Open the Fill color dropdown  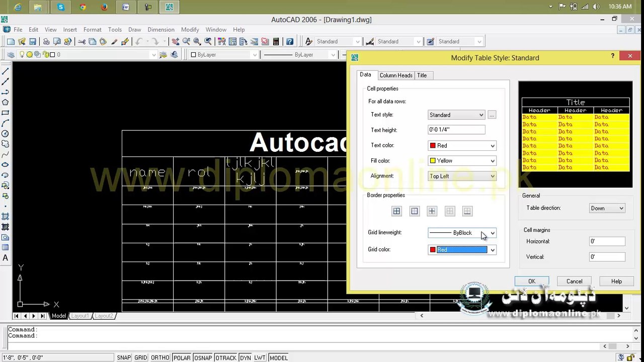click(462, 161)
